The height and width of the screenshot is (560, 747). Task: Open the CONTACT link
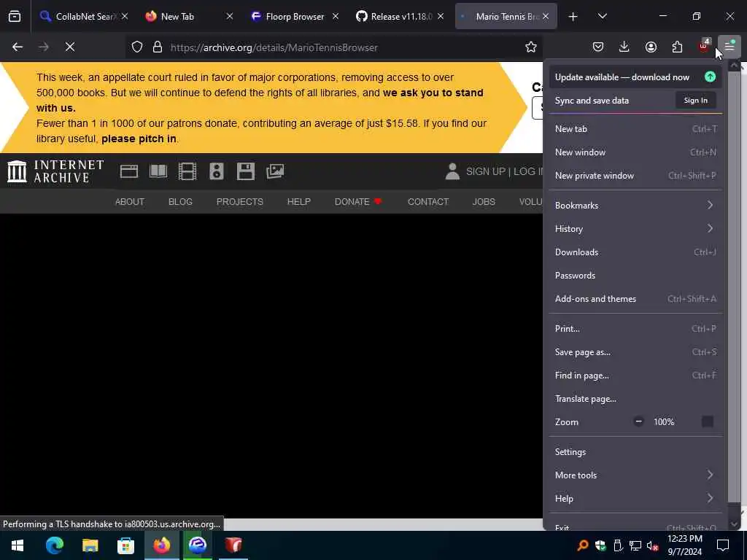pos(428,202)
